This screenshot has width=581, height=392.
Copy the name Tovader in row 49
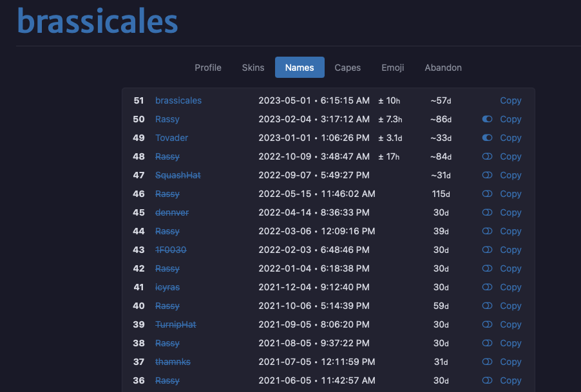pyautogui.click(x=511, y=138)
